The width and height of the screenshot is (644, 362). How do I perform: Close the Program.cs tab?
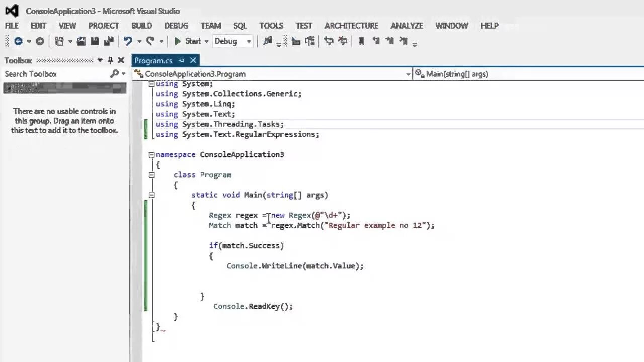[192, 60]
